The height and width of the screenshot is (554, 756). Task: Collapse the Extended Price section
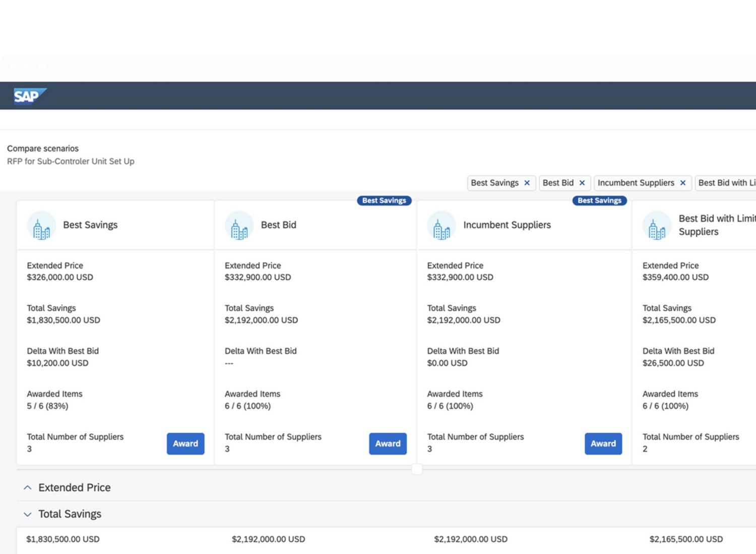click(28, 488)
